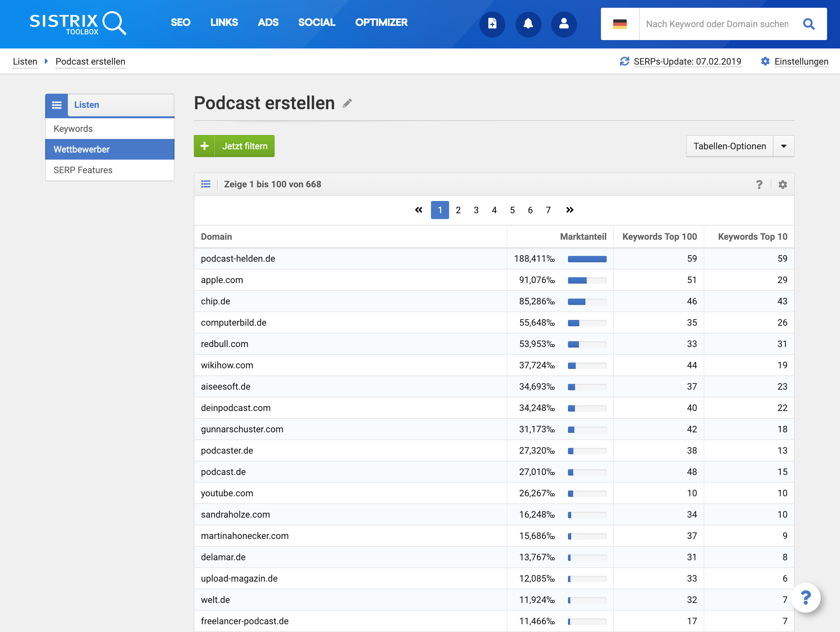The image size is (840, 632).
Task: Click the table list icon in header
Action: point(206,184)
